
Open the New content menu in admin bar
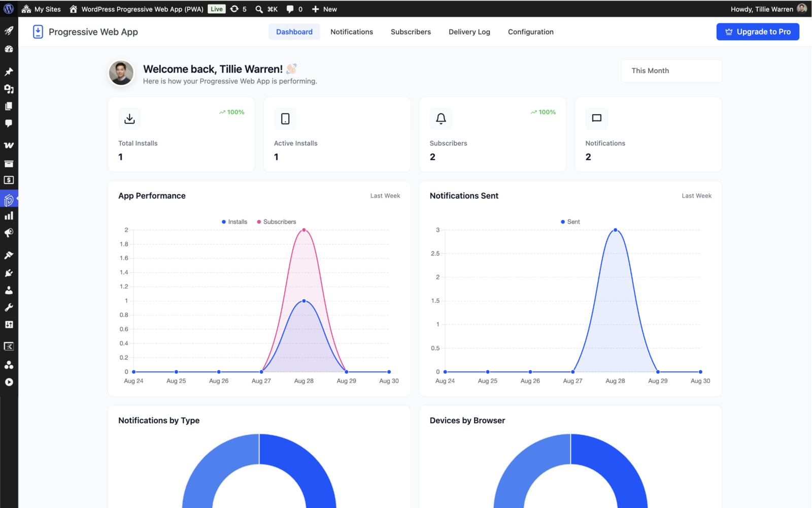(324, 9)
